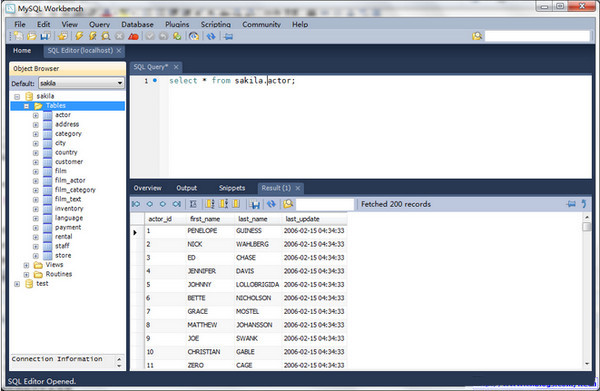Expand the actor table node
The height and width of the screenshot is (391, 600).
pos(36,115)
